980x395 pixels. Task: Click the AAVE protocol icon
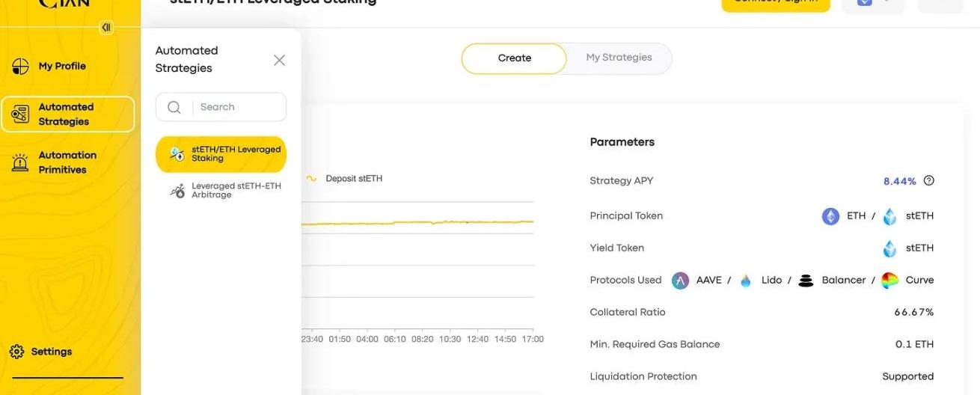click(x=680, y=281)
